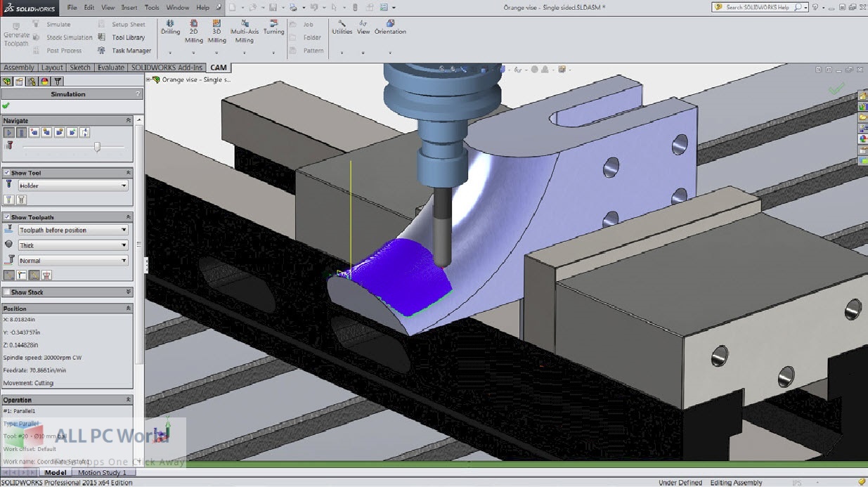Adjust the simulation speed slider handle

pyautogui.click(x=97, y=146)
